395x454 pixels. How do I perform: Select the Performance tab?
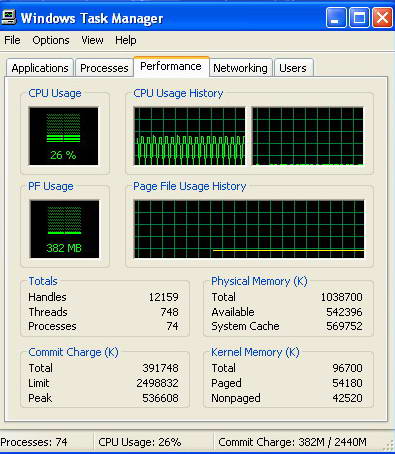point(171,67)
